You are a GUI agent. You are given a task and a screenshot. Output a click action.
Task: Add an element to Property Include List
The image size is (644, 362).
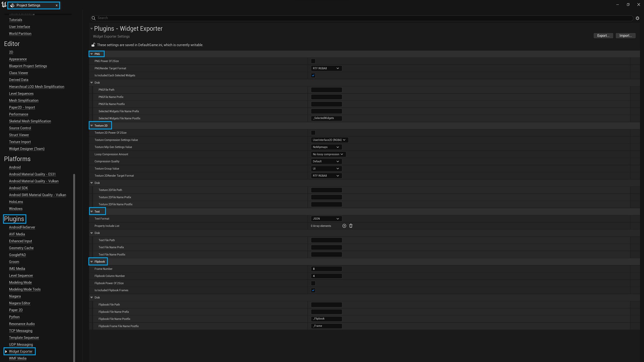pyautogui.click(x=344, y=226)
